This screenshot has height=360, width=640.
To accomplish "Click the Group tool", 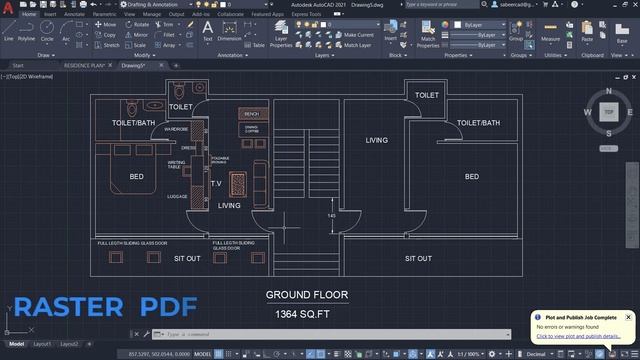I will 516,31.
